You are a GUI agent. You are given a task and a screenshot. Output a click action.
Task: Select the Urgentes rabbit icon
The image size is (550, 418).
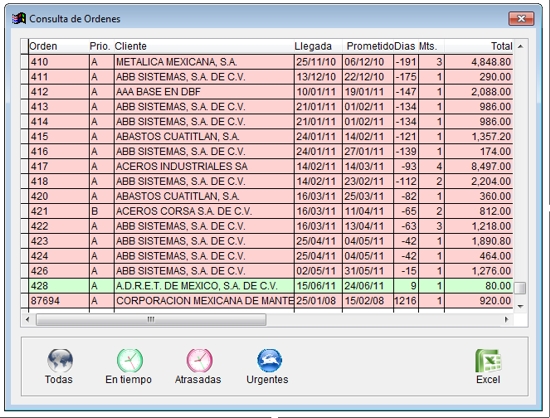[x=269, y=360]
